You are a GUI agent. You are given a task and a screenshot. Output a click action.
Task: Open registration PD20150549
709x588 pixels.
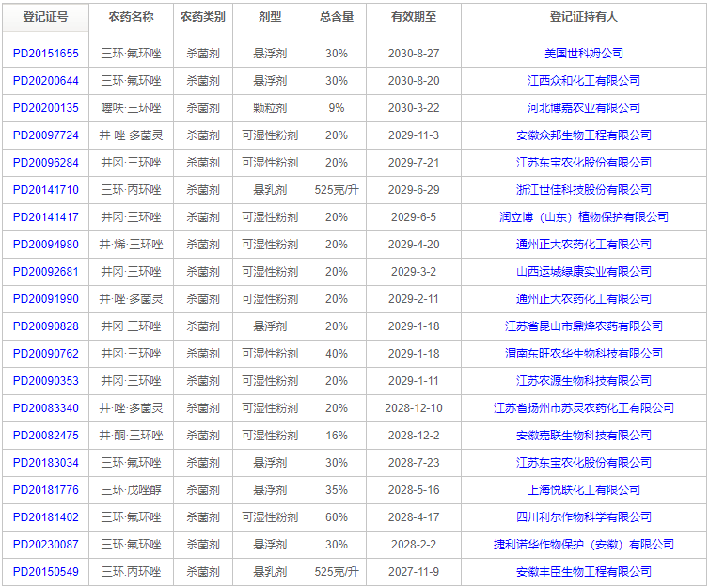tap(46, 572)
